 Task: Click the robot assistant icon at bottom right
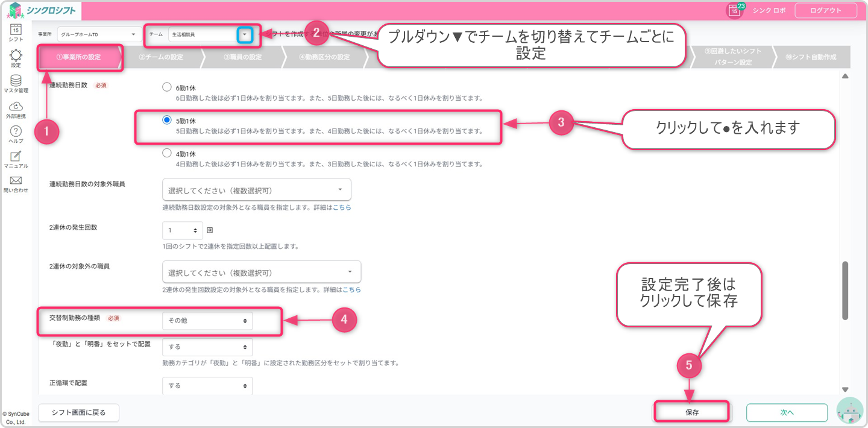point(849,411)
